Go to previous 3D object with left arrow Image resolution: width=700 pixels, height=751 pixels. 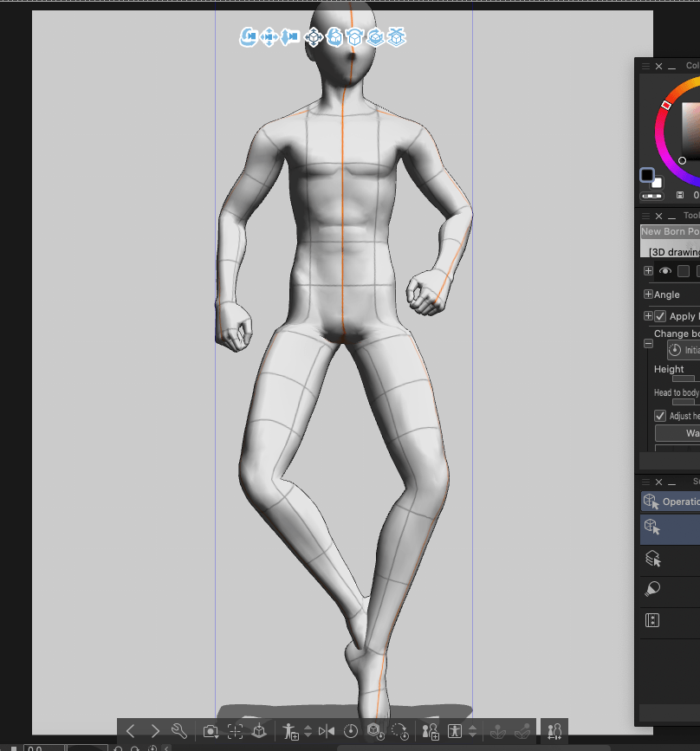point(130,731)
